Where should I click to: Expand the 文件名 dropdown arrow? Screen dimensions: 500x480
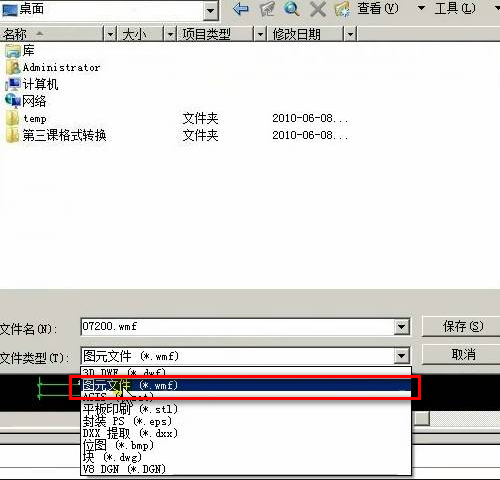tap(402, 327)
